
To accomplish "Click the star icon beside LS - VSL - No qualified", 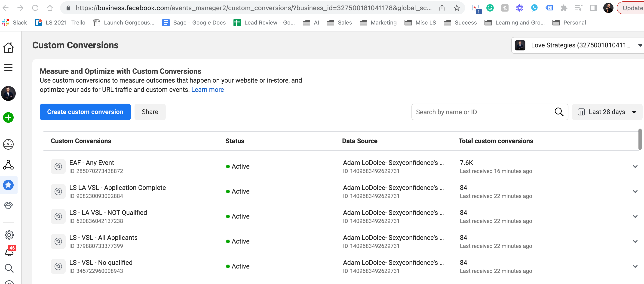I will coord(58,266).
